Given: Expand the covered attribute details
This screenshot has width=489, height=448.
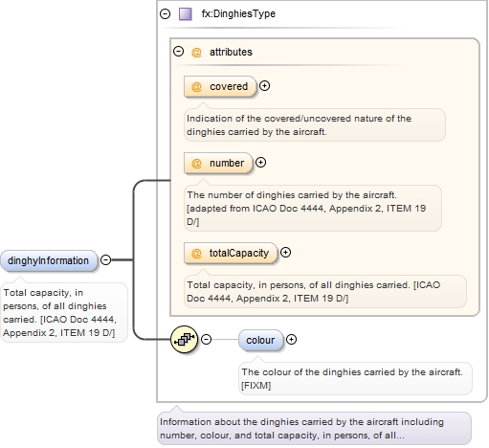Looking at the screenshot, I should (x=264, y=86).
